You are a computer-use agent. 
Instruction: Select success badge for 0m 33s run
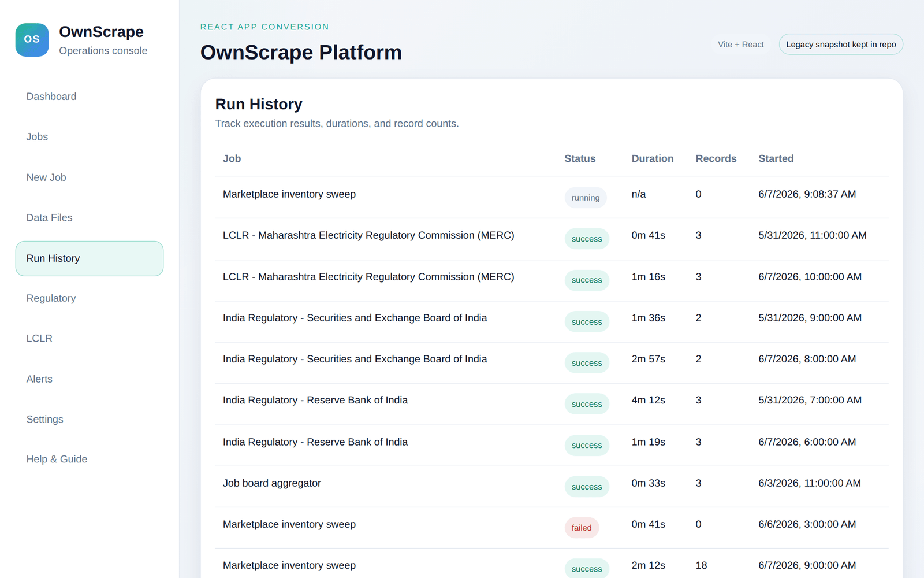click(587, 487)
